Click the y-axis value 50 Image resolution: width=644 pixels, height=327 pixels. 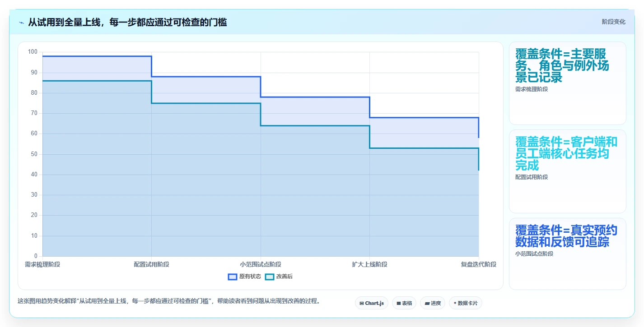(34, 154)
